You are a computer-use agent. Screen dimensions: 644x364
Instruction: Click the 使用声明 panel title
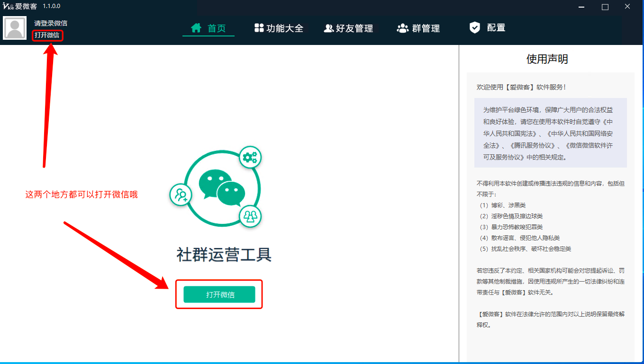(547, 59)
